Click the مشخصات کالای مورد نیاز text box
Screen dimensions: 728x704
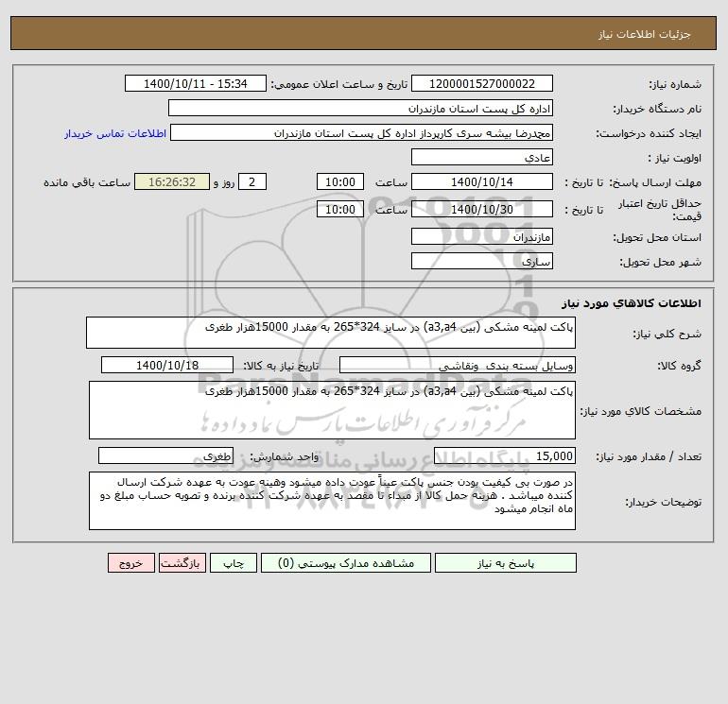332,410
